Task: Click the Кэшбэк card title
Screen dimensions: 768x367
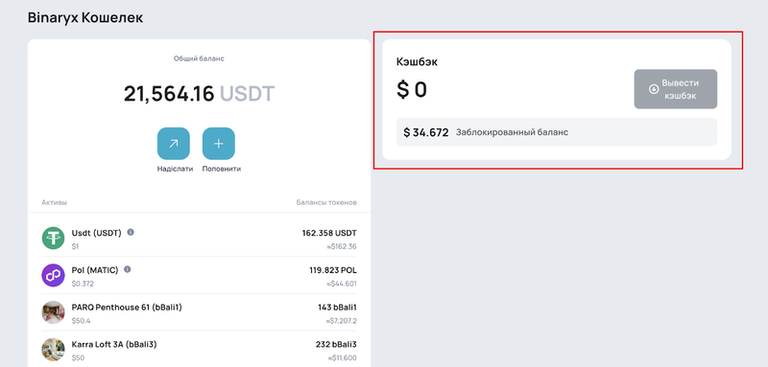Action: [417, 62]
